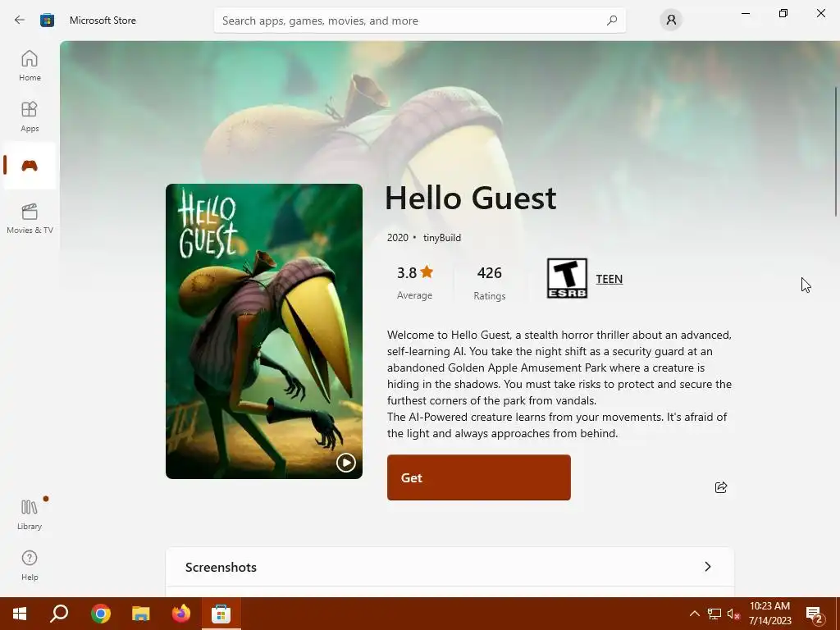Open notifications action center
Image resolution: width=840 pixels, height=630 pixels.
click(815, 614)
